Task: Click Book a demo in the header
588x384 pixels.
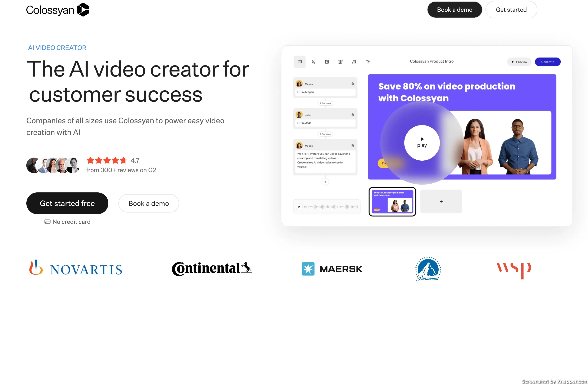Action: (454, 10)
